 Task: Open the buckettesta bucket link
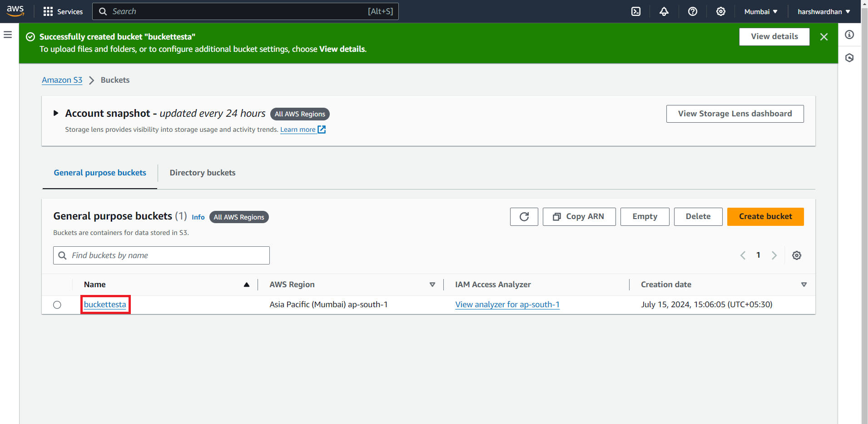tap(105, 304)
